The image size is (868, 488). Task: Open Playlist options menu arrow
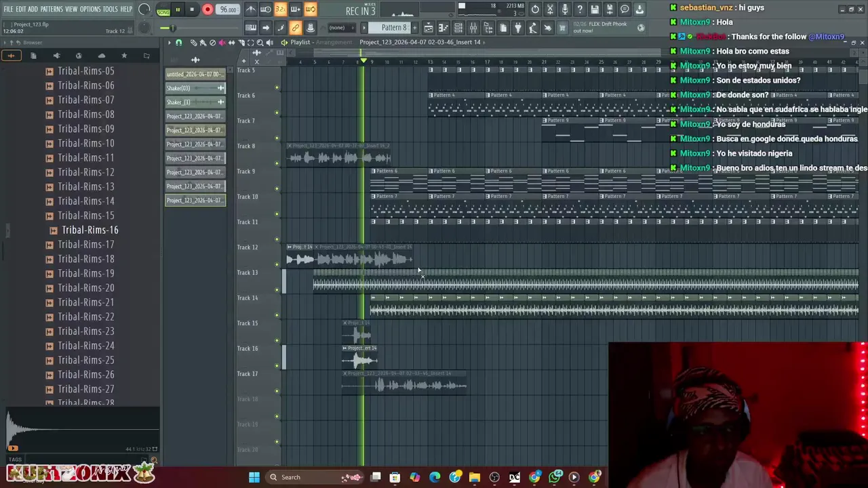[170, 43]
